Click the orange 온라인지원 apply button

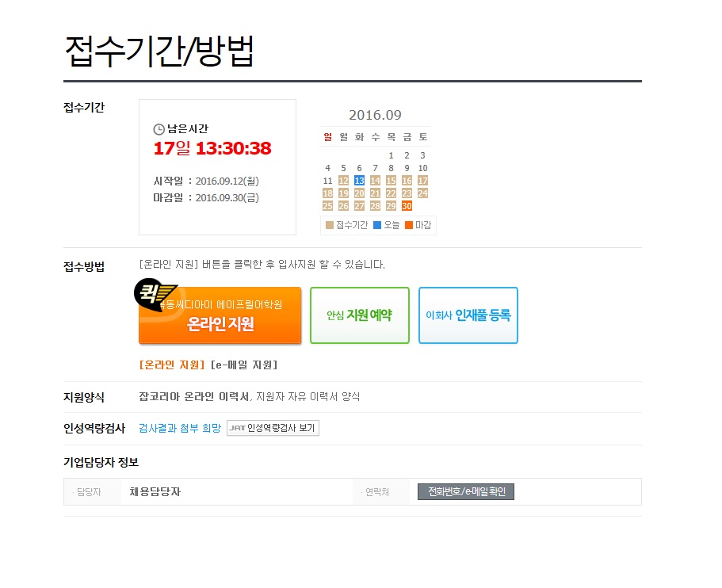[220, 315]
